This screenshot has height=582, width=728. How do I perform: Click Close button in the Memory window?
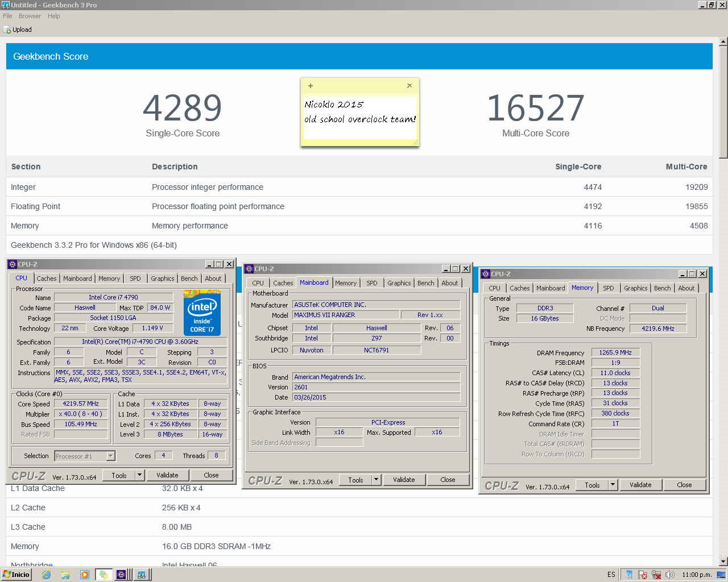(684, 485)
